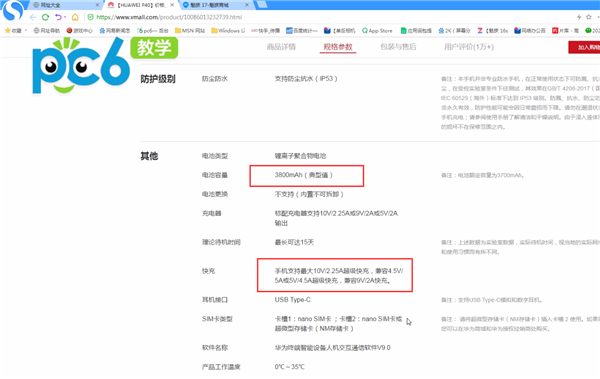This screenshot has width=600, height=379.
Task: Open the 快手 bookmark
Action: [x=266, y=31]
